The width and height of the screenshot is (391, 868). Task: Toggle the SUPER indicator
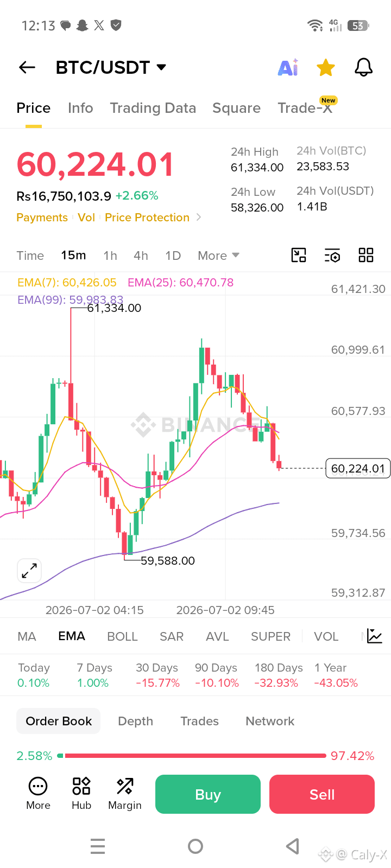click(270, 636)
